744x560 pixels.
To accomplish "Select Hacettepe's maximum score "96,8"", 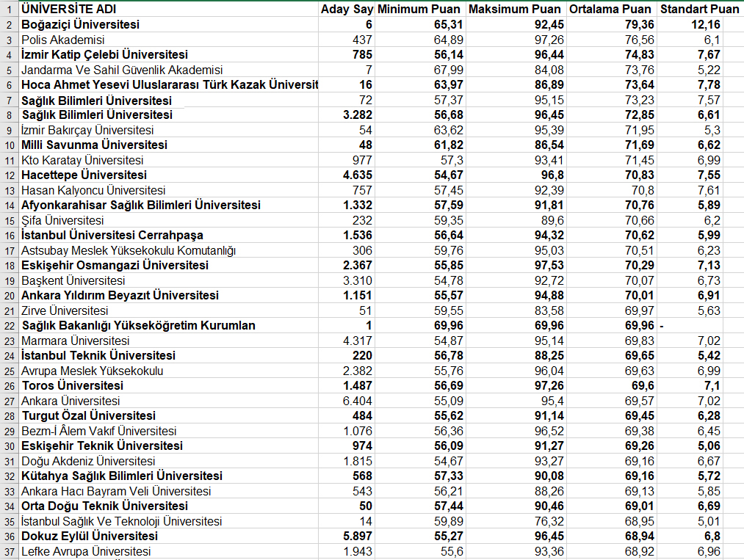I will coord(516,175).
